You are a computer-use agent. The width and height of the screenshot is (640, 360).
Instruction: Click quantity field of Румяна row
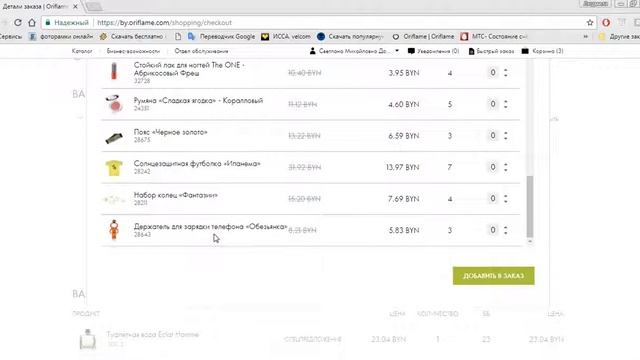pyautogui.click(x=493, y=104)
